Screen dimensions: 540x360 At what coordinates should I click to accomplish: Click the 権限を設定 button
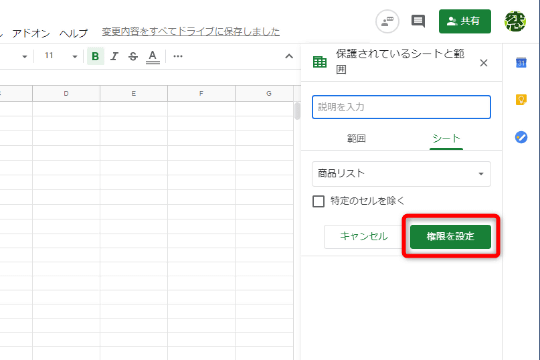(x=450, y=236)
